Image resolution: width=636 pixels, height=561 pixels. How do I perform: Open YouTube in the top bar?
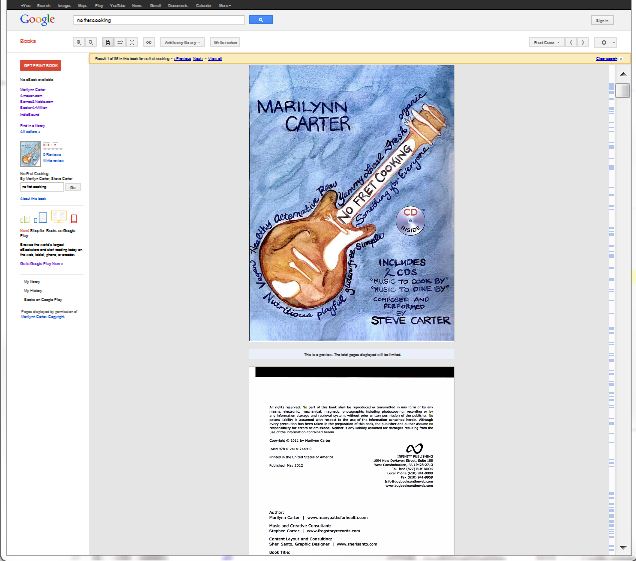click(117, 5)
